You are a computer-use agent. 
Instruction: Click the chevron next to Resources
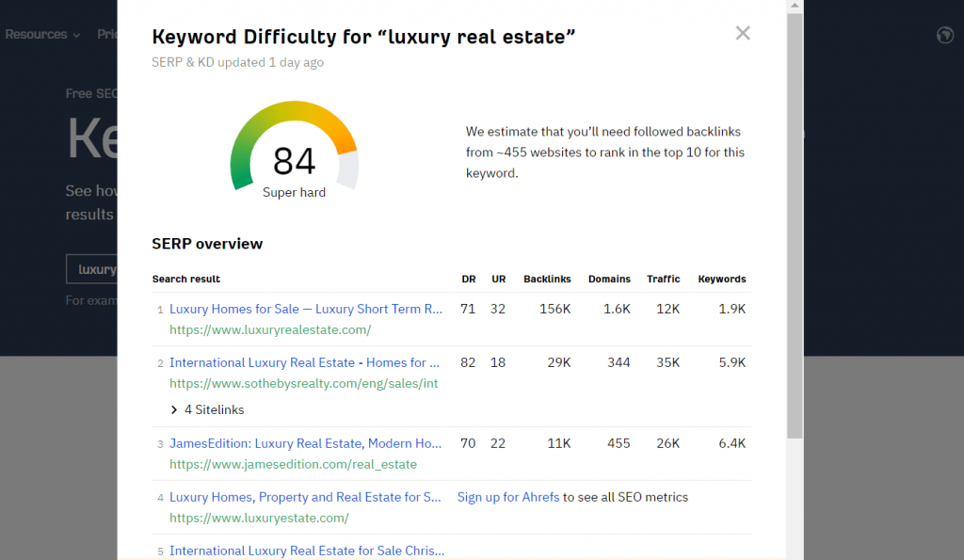(76, 35)
